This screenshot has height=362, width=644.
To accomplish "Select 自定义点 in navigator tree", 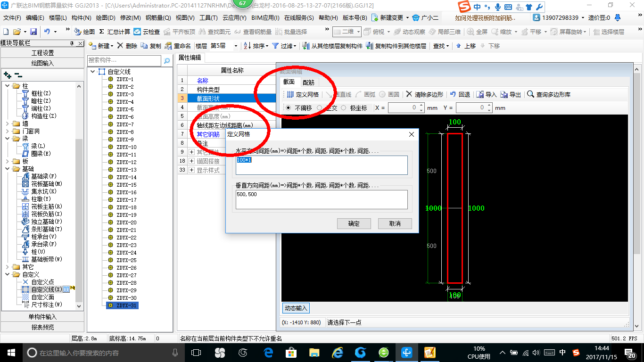I will tap(42, 282).
